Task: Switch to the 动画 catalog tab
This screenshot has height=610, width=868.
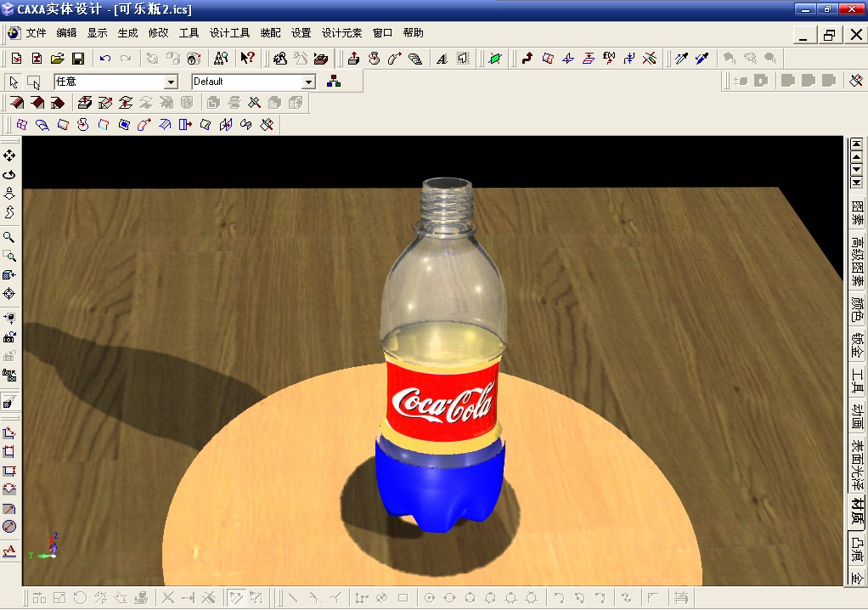Action: pyautogui.click(x=857, y=416)
